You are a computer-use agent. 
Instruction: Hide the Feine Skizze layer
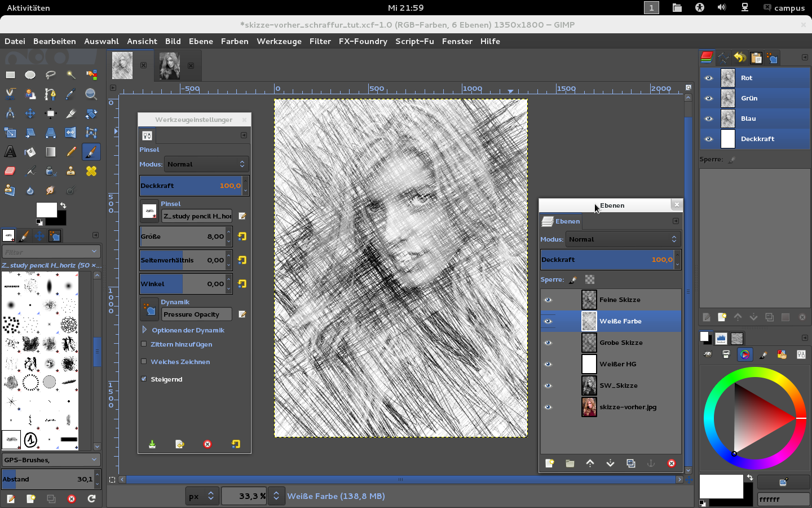click(548, 300)
